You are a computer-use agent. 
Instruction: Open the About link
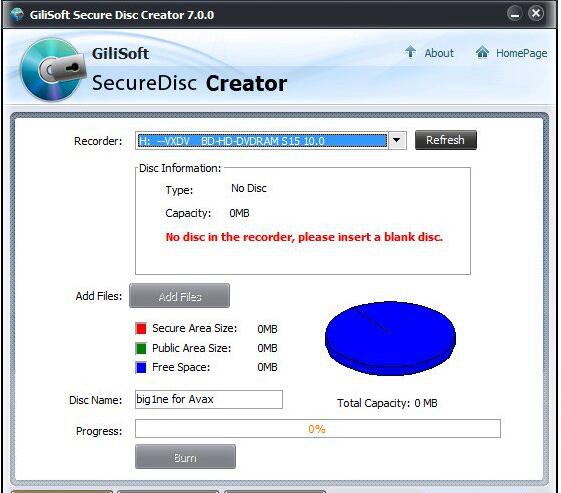(x=439, y=53)
